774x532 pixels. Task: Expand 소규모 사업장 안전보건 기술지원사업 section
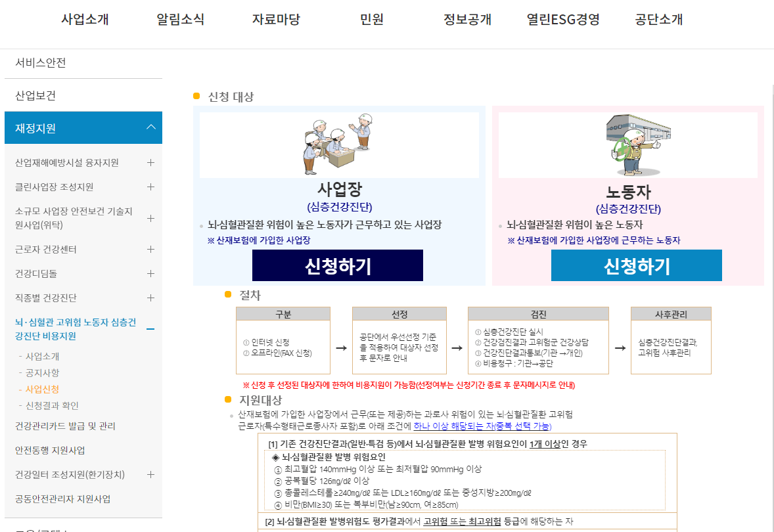pos(152,217)
